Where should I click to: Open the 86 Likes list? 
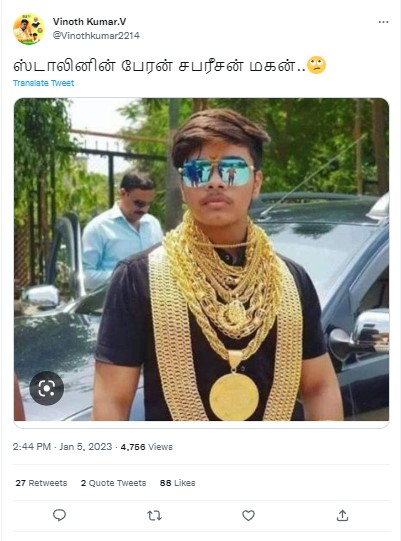point(177,483)
